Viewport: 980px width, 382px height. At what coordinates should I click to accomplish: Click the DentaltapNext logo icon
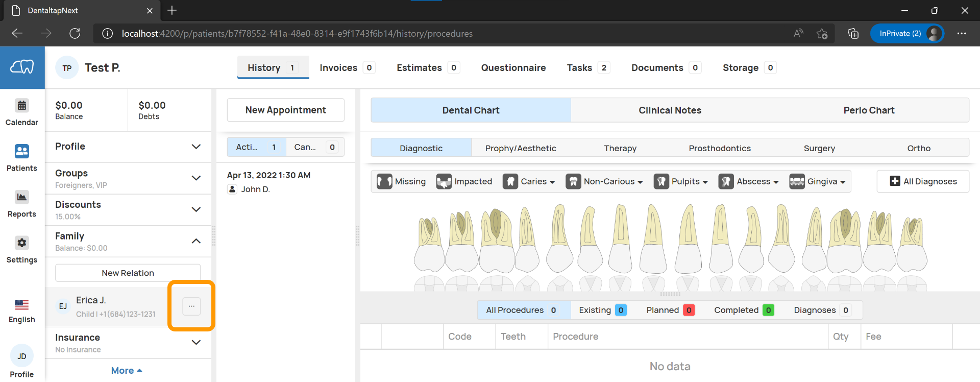point(22,67)
